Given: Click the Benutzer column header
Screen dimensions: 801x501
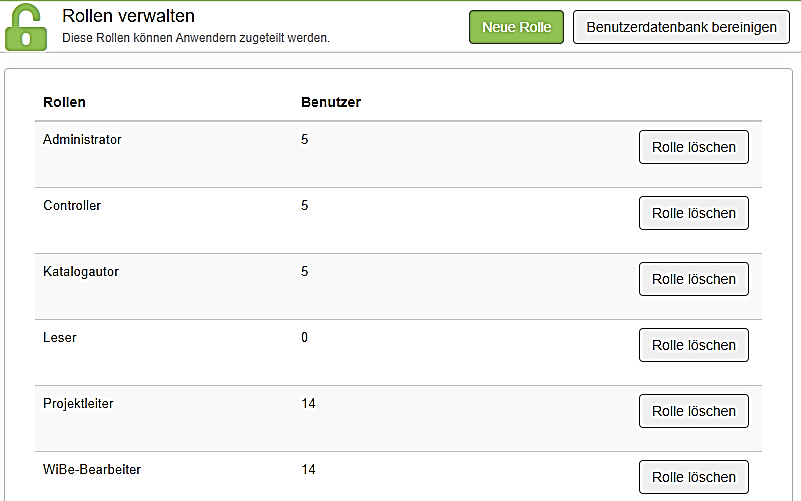Looking at the screenshot, I should (x=331, y=102).
